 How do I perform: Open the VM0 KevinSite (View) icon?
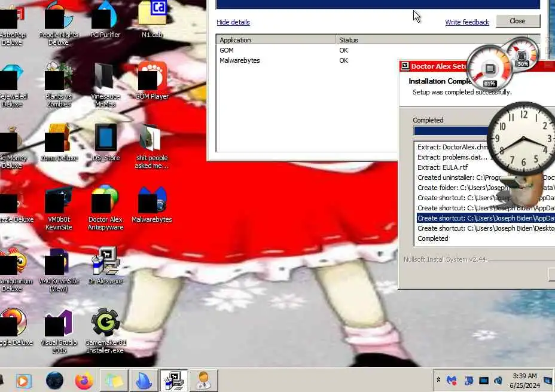[x=59, y=269]
